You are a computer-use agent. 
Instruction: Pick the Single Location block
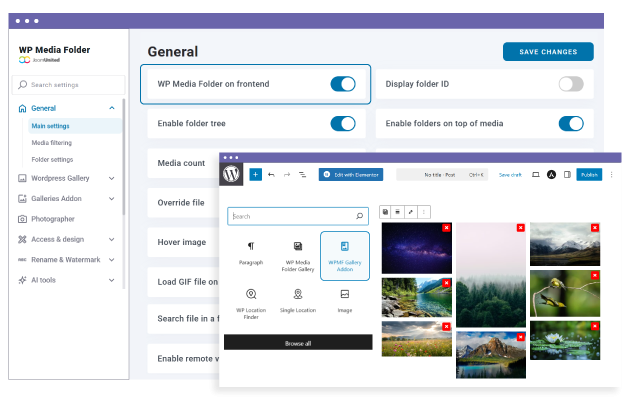(297, 304)
